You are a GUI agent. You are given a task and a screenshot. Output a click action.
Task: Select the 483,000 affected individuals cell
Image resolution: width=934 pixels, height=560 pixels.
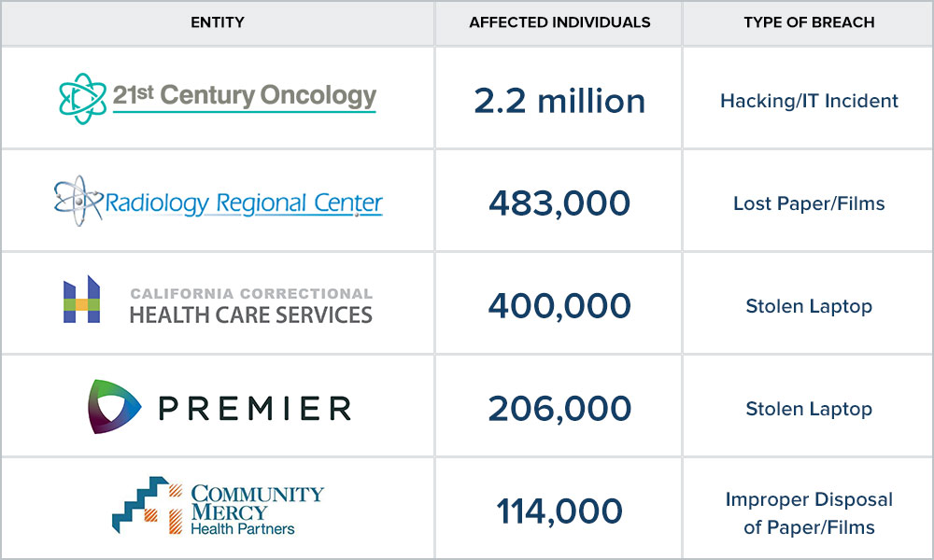click(x=559, y=203)
